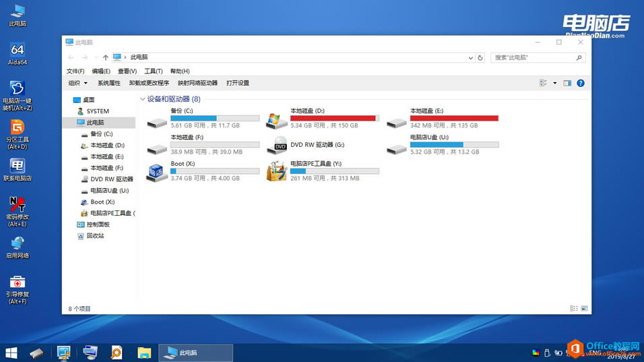
Task: Click the 本地磁盘 (E:) red usage bar
Action: [x=454, y=119]
